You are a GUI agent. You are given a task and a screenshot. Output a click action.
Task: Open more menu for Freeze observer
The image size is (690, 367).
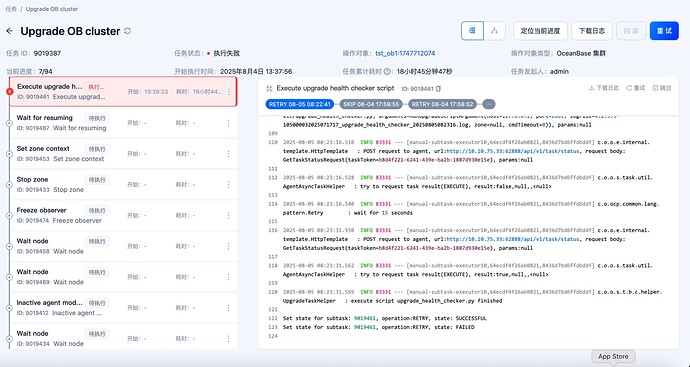click(228, 215)
